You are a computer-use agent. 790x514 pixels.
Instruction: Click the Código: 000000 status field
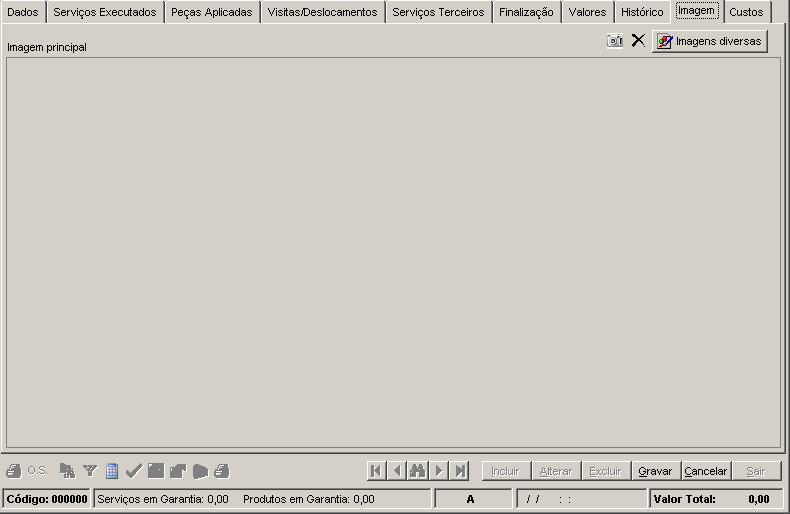47,499
